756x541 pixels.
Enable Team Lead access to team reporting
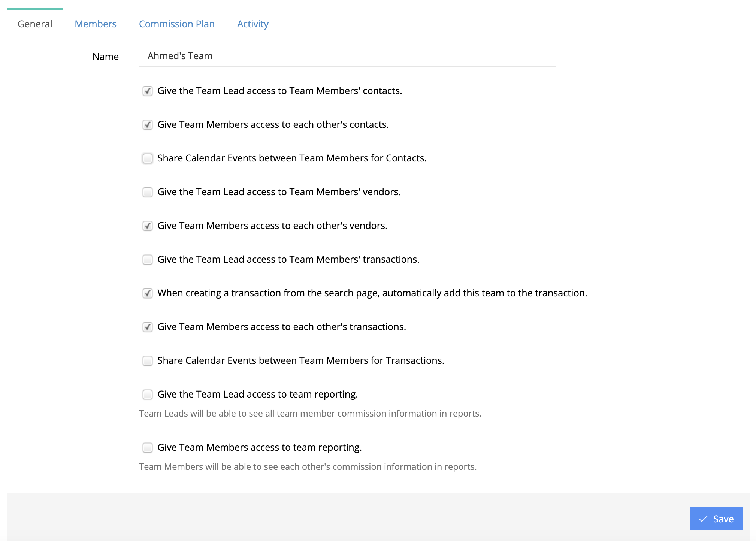(x=148, y=395)
